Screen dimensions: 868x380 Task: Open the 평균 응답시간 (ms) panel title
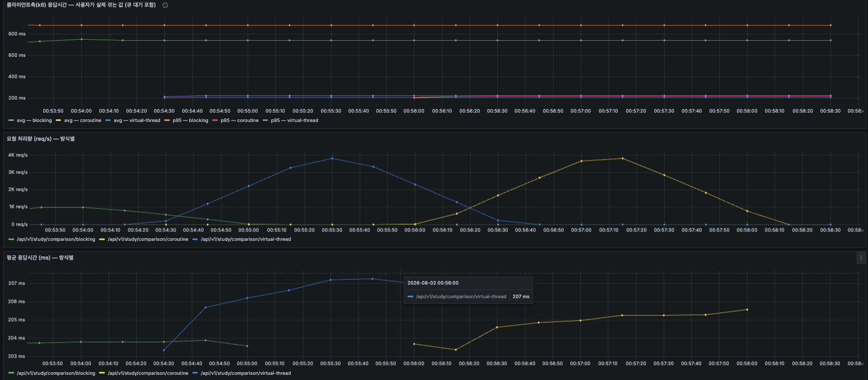40,258
